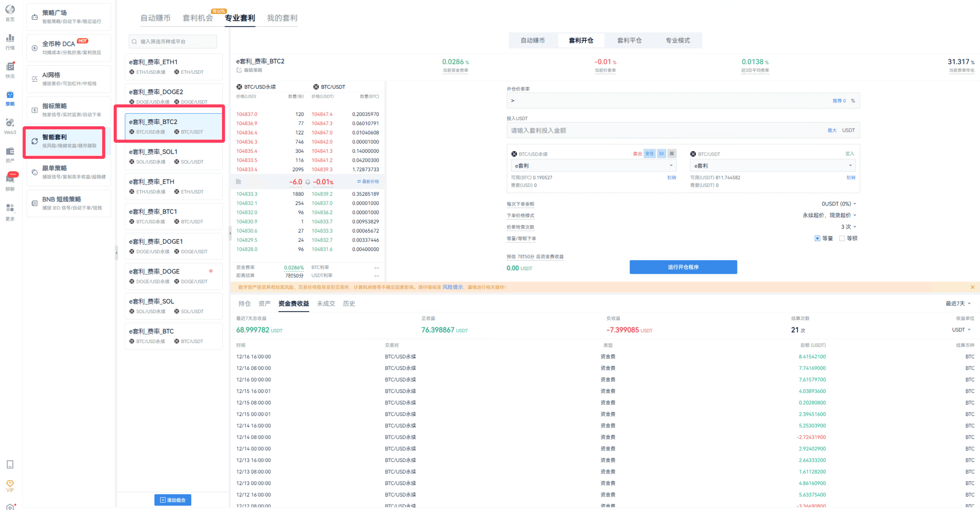This screenshot has height=510, width=980.
Task: Open the 每次下单金额 0USDT (0%) dropdown
Action: point(838,204)
